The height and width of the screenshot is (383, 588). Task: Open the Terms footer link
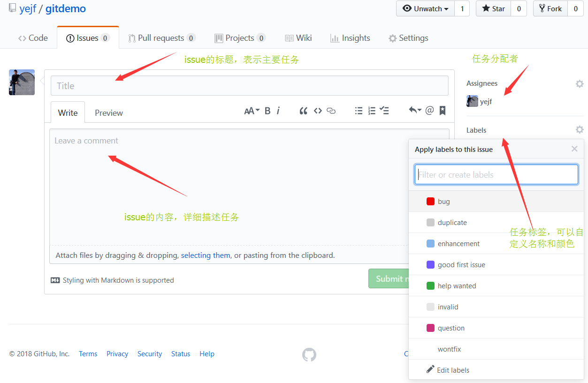pos(88,354)
